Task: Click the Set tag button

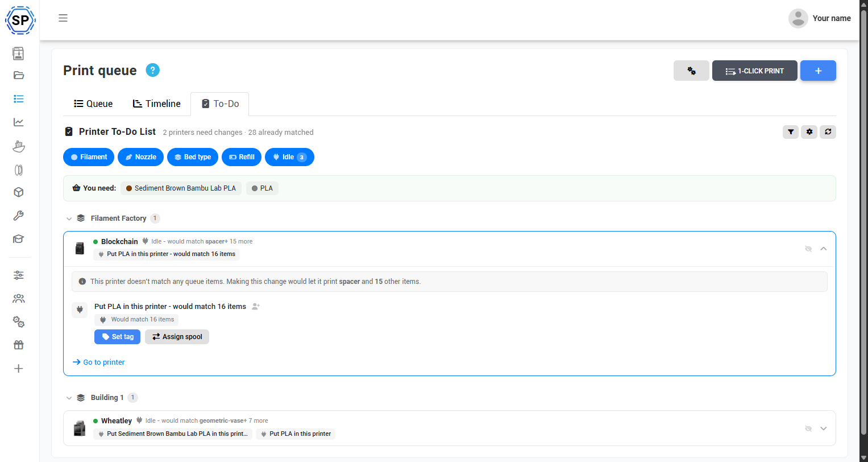Action: point(117,337)
